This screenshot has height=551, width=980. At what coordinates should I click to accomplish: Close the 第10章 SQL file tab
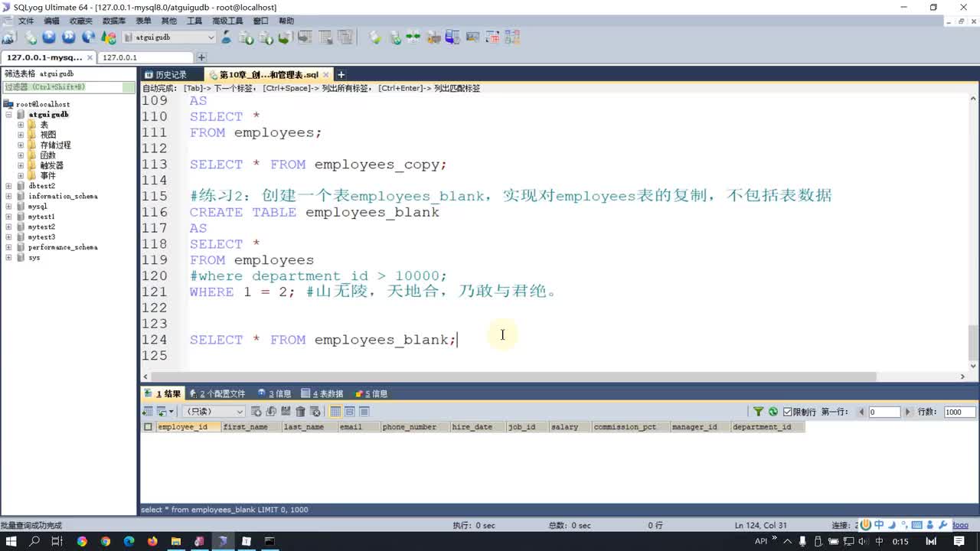pyautogui.click(x=325, y=75)
